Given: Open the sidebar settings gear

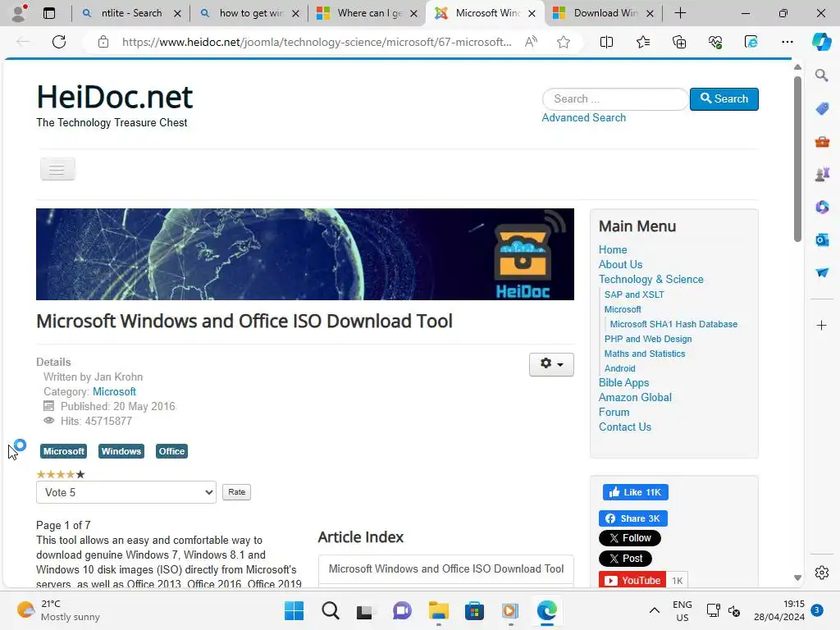Looking at the screenshot, I should pos(822,573).
